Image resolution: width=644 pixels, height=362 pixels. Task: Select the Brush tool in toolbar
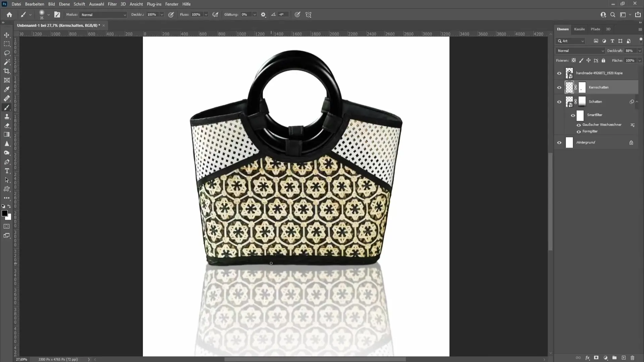coord(7,107)
